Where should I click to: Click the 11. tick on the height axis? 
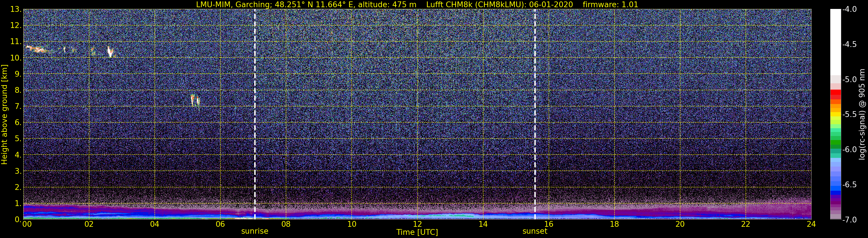(x=16, y=41)
